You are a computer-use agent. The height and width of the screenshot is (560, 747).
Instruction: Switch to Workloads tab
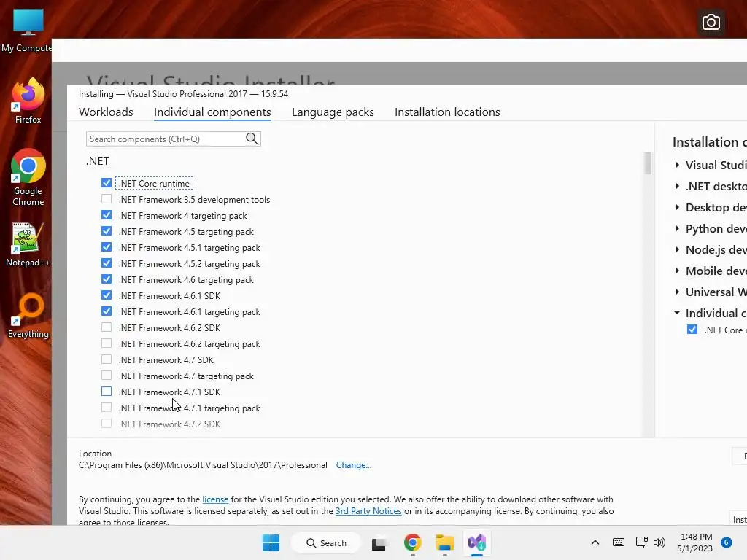106,112
